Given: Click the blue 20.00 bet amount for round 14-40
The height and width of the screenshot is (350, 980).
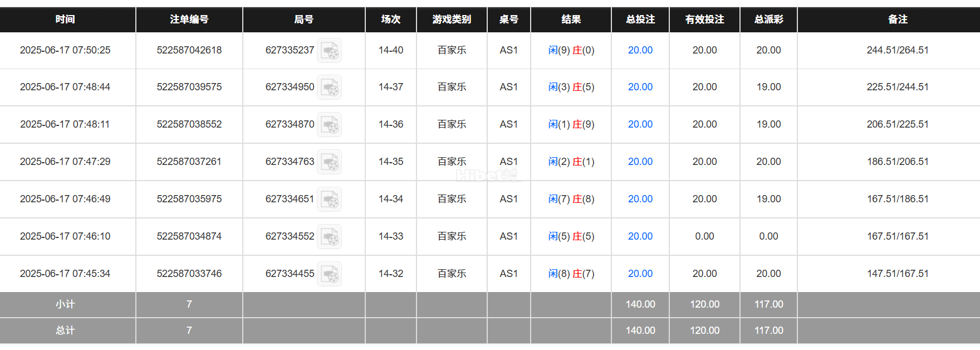Looking at the screenshot, I should pos(640,50).
